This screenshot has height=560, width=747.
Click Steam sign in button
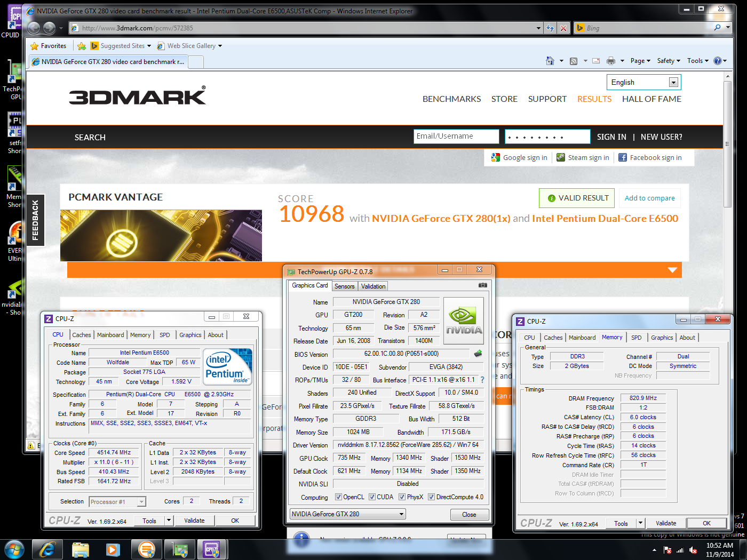click(583, 157)
